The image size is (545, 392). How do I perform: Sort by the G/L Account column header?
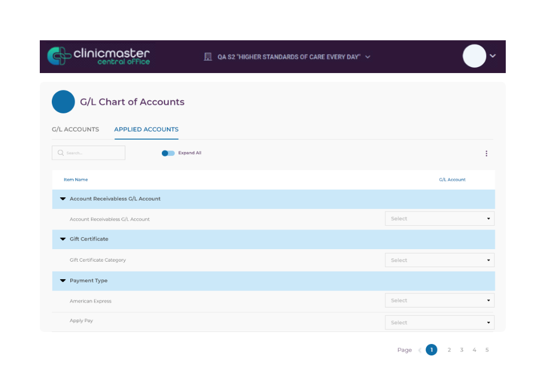pos(452,179)
